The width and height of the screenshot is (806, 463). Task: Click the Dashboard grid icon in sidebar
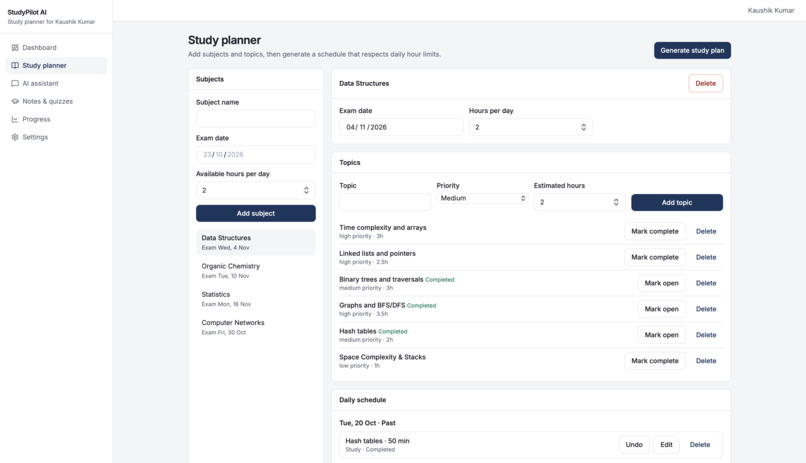pos(15,48)
